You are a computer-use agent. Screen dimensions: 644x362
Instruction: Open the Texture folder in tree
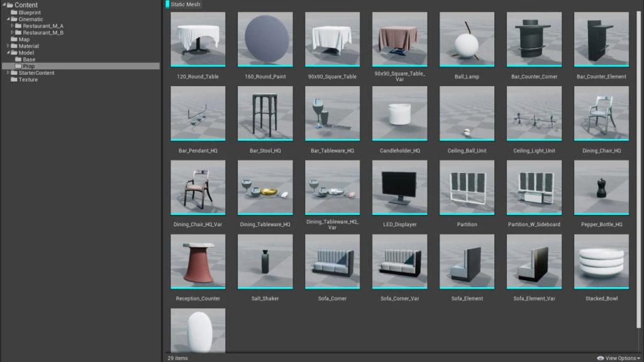coord(28,80)
